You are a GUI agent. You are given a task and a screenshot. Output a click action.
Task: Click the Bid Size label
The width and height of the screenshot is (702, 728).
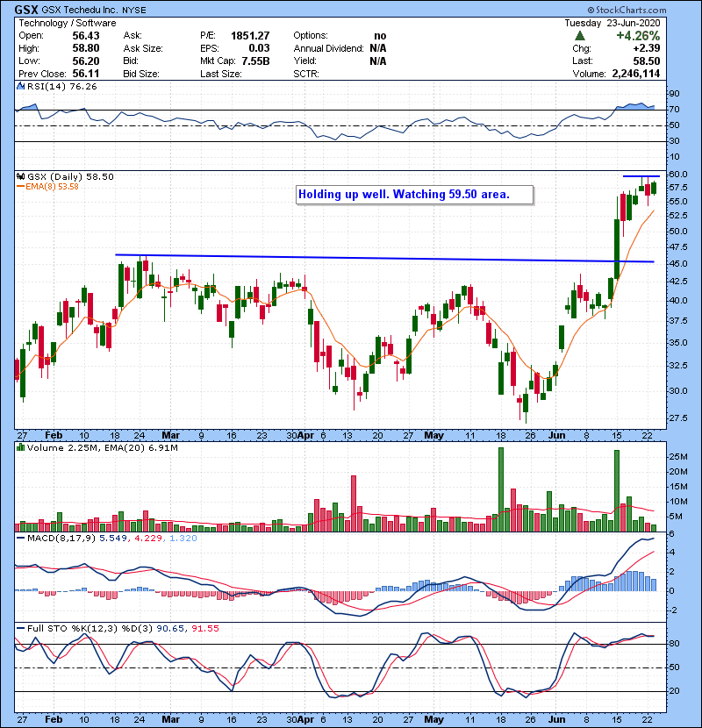pyautogui.click(x=141, y=74)
